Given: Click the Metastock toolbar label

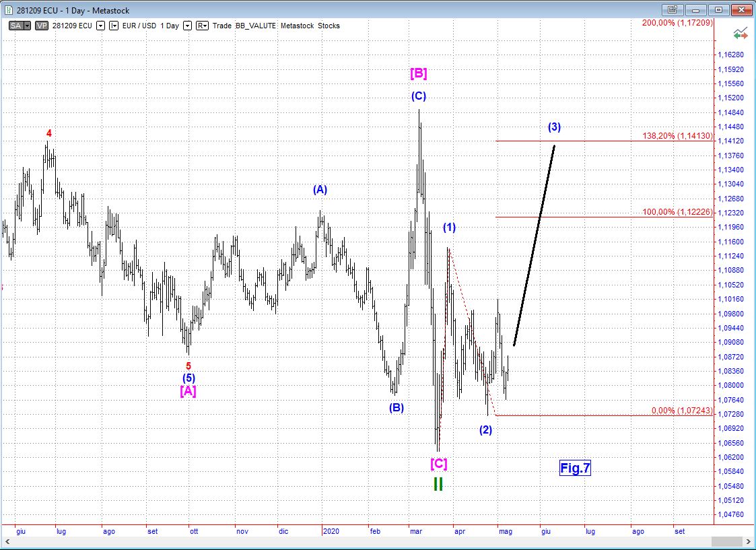Looking at the screenshot, I should [x=297, y=26].
